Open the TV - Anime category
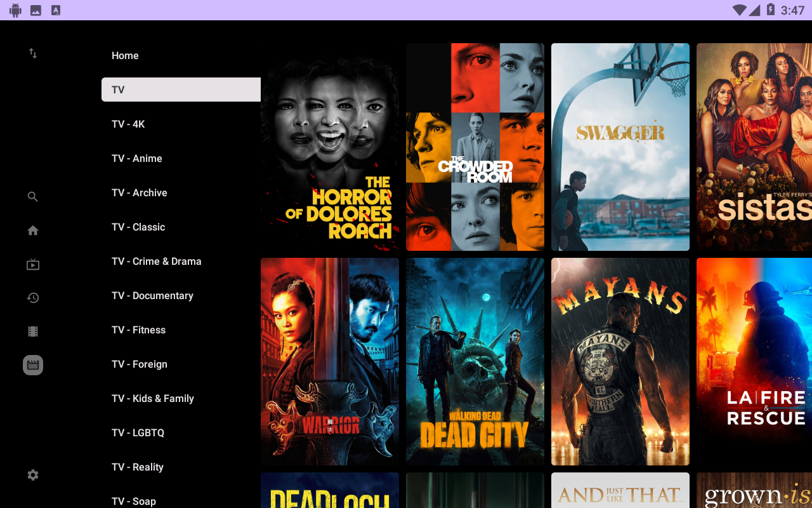 pyautogui.click(x=137, y=159)
